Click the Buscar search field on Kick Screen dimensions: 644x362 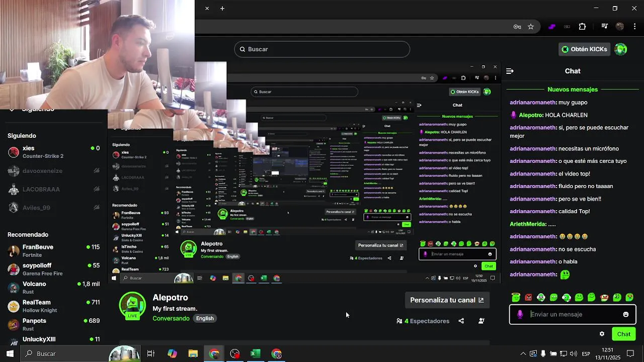coord(322,49)
